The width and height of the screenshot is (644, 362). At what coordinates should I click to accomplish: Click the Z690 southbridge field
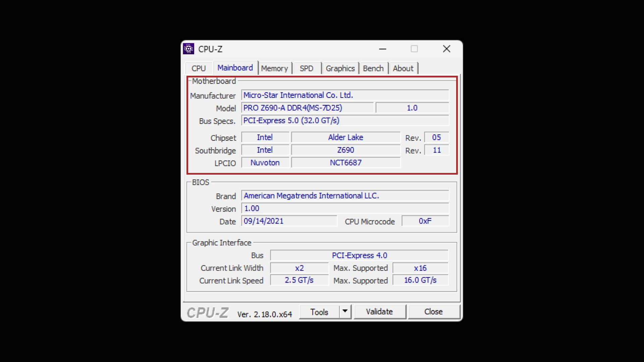[x=345, y=150]
